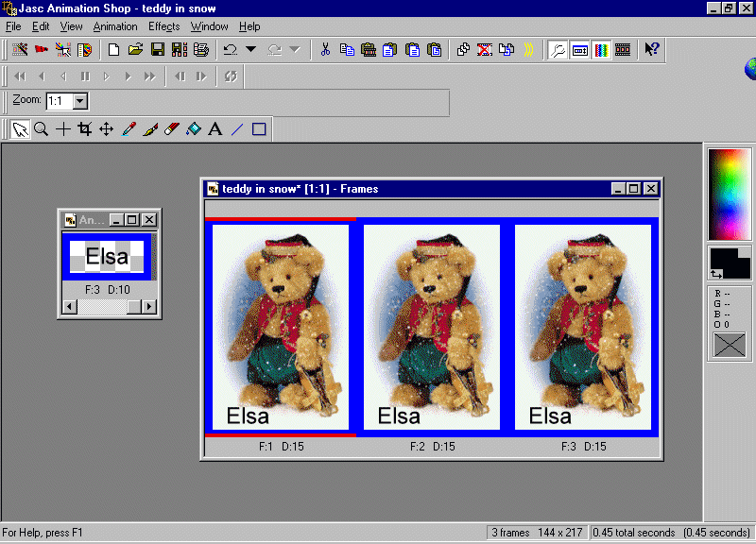Open the Zoom ratio dropdown
This screenshot has height=544, width=756.
(x=80, y=101)
